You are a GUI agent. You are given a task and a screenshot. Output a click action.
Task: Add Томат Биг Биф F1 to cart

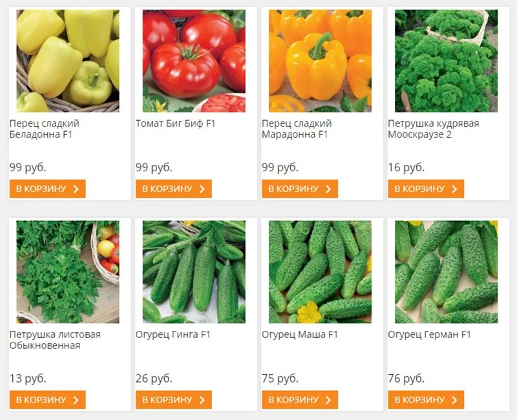174,189
